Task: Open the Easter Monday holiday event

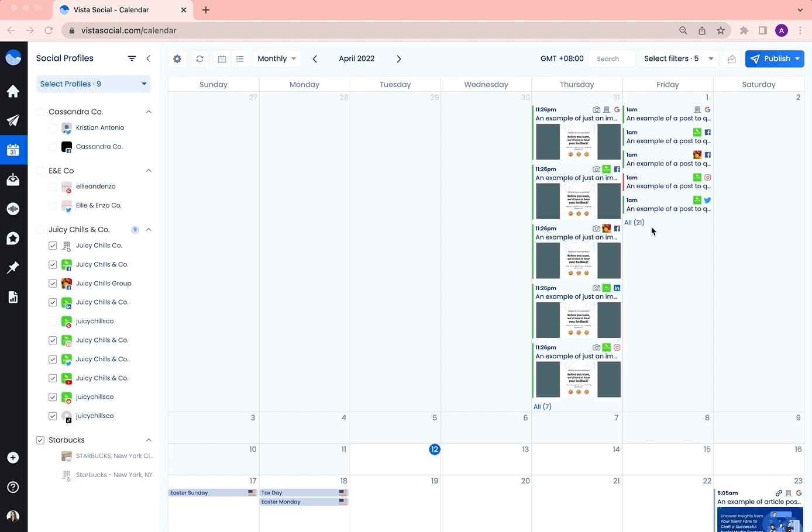Action: pyautogui.click(x=304, y=502)
